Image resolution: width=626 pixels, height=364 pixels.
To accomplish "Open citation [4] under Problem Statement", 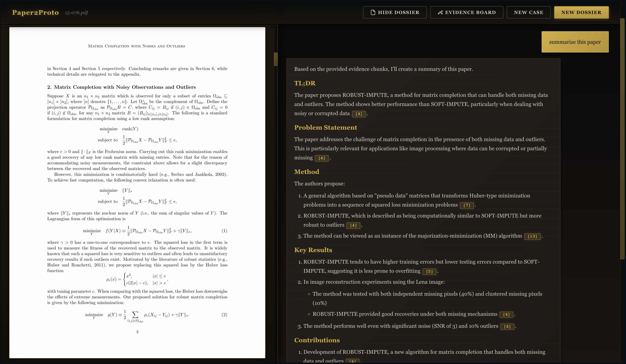I will click(322, 158).
